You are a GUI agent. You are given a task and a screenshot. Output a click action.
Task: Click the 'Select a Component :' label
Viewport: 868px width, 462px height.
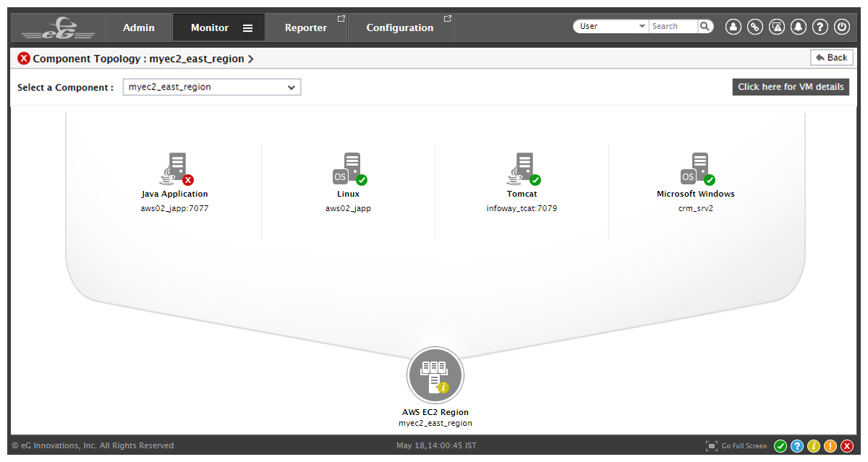[66, 87]
